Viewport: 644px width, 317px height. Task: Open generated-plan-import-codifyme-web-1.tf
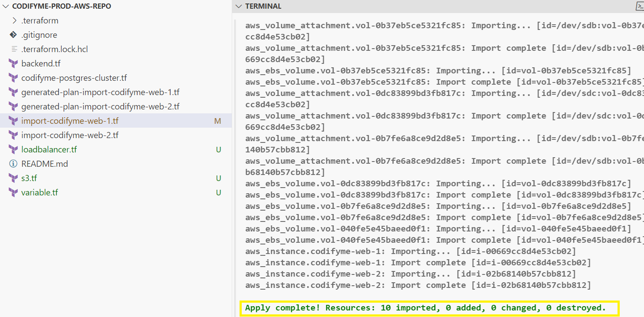(x=100, y=92)
